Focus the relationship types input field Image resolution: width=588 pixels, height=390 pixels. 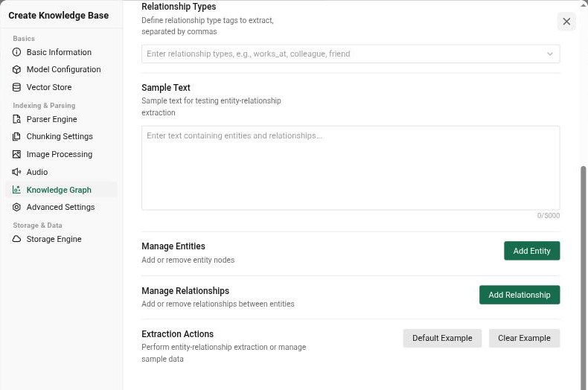pyautogui.click(x=351, y=54)
